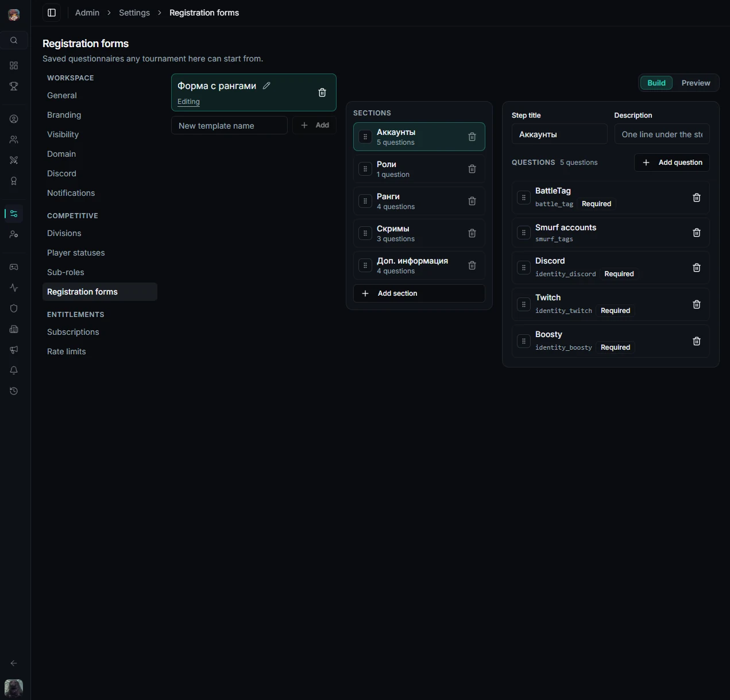Click the drag handle of the Ранги section
The image size is (730, 700).
[365, 201]
